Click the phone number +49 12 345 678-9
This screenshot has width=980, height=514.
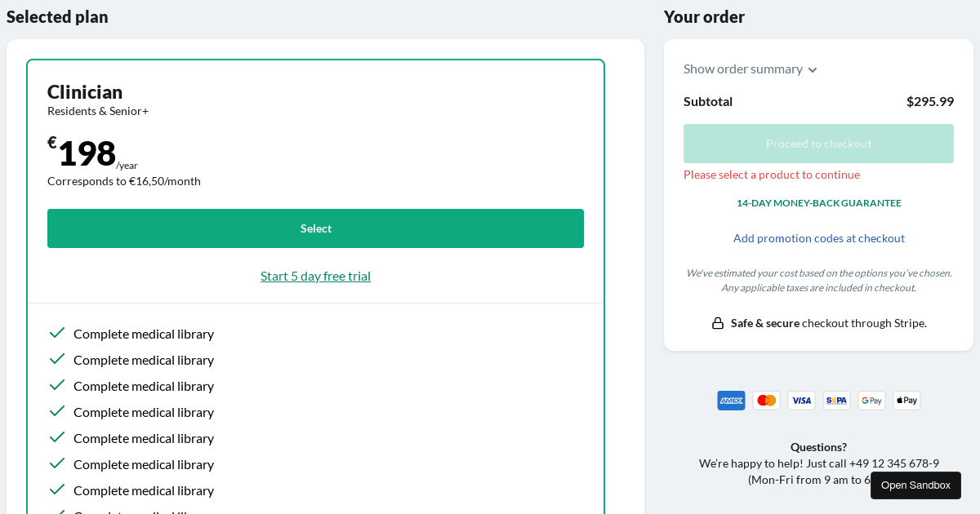[x=894, y=463]
